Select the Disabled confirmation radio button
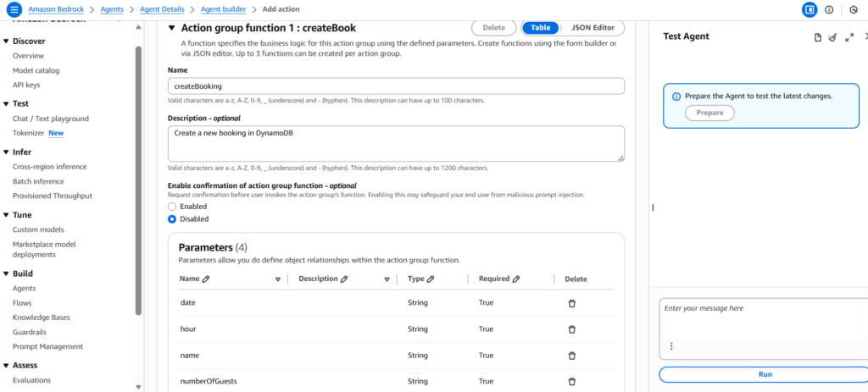 click(x=172, y=218)
